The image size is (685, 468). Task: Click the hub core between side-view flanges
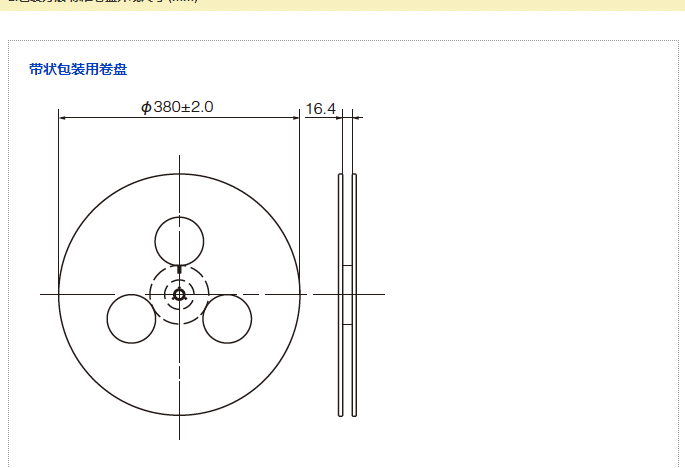tap(347, 295)
